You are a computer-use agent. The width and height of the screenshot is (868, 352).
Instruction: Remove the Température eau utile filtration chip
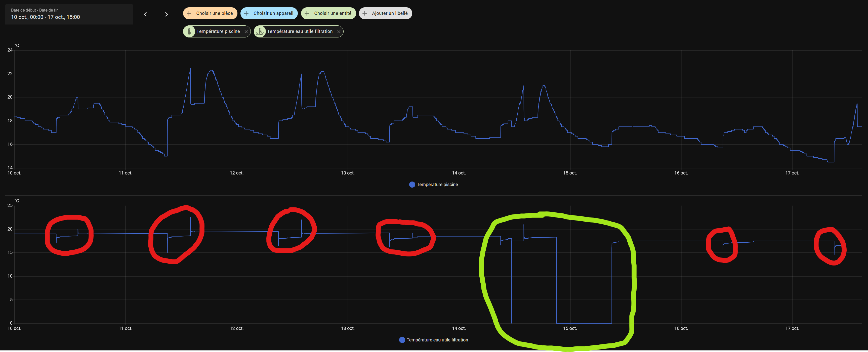[339, 32]
